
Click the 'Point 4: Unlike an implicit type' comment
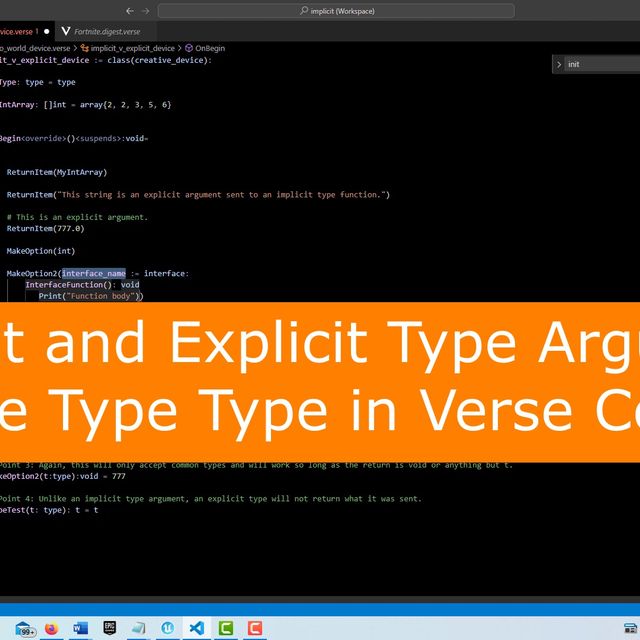211,499
